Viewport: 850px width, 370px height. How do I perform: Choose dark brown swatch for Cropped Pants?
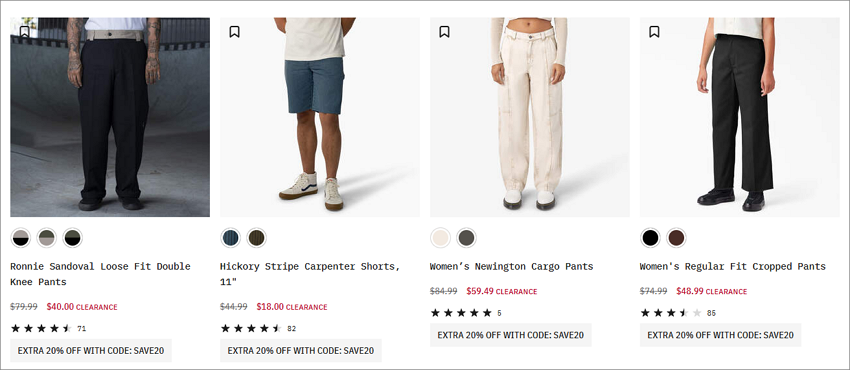point(676,238)
